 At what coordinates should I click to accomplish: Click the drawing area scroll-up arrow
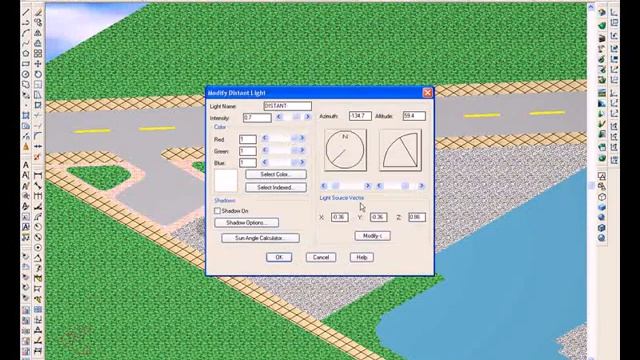[x=591, y=7]
